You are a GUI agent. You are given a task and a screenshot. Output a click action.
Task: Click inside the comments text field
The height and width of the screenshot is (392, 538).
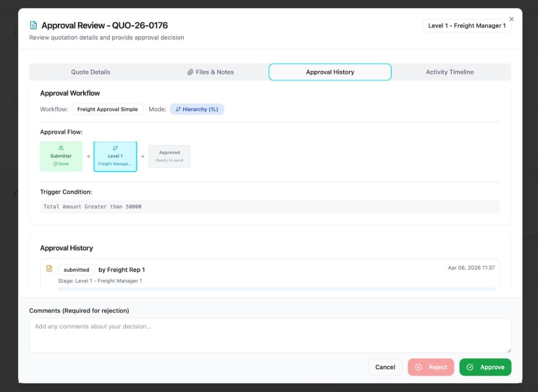pyautogui.click(x=270, y=335)
